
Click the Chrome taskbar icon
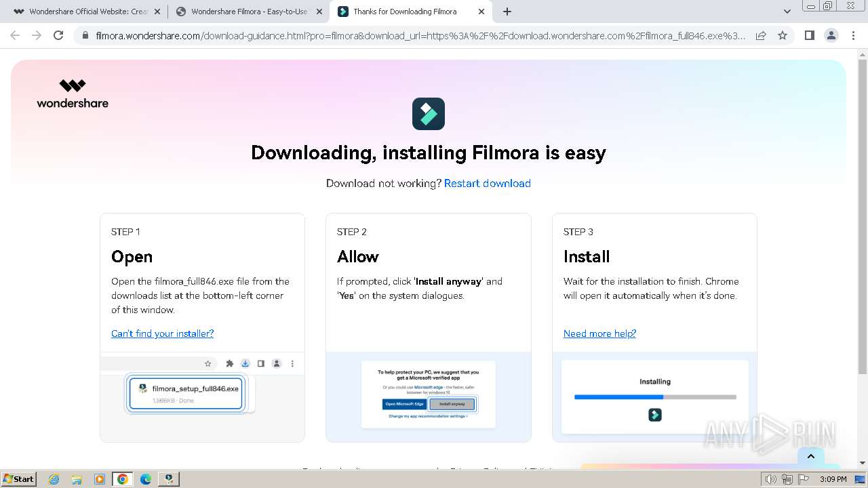(x=123, y=479)
